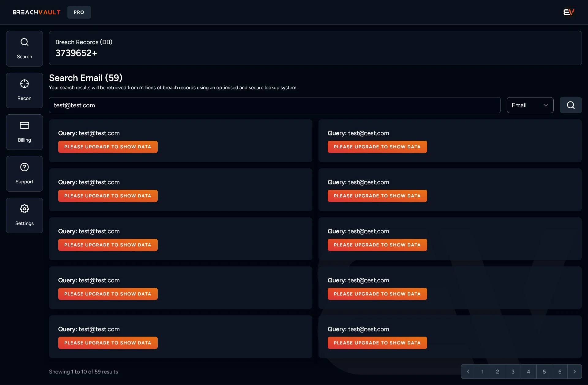Click the PRO badge in the header
The image size is (588, 385).
tap(79, 12)
